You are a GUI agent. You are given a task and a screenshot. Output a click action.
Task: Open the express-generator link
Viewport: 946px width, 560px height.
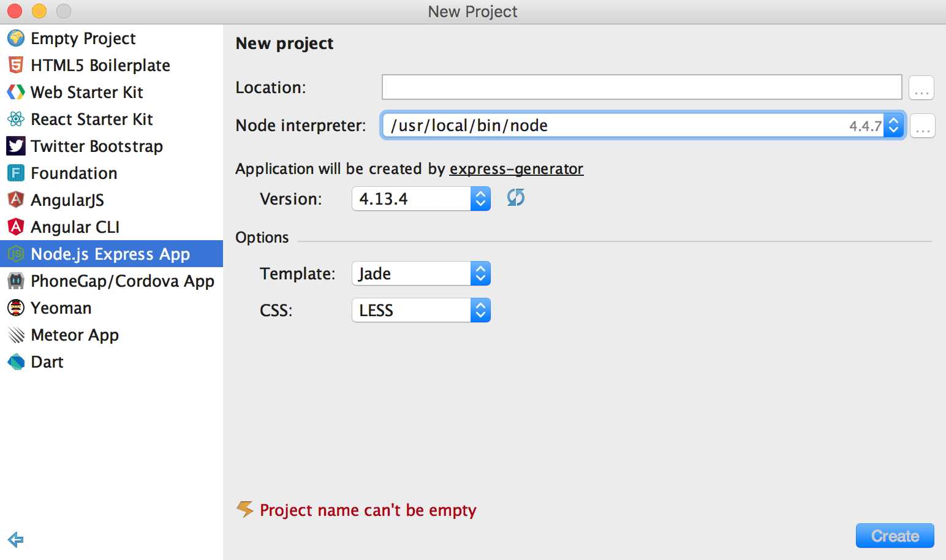516,168
